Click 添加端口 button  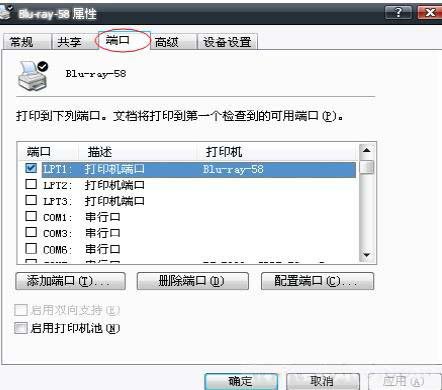coord(70,281)
